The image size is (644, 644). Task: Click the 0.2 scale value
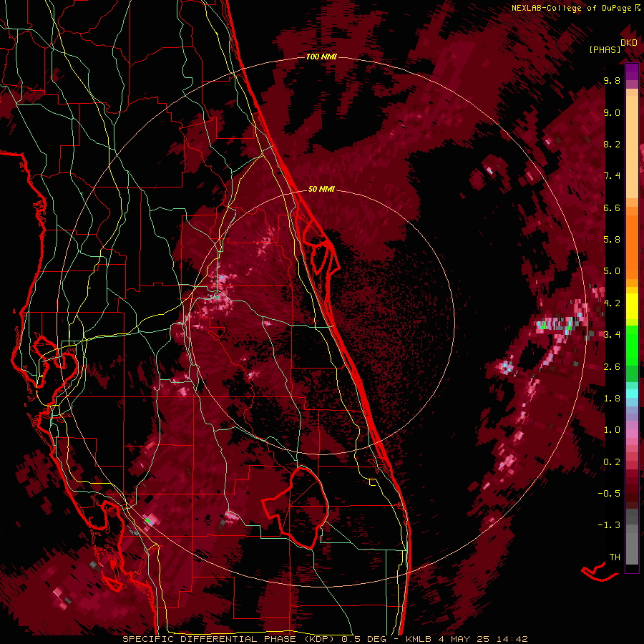point(612,462)
